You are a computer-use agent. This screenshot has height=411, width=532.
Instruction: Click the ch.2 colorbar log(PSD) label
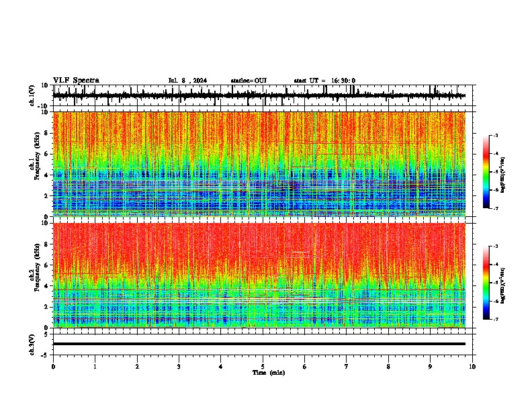click(x=503, y=285)
